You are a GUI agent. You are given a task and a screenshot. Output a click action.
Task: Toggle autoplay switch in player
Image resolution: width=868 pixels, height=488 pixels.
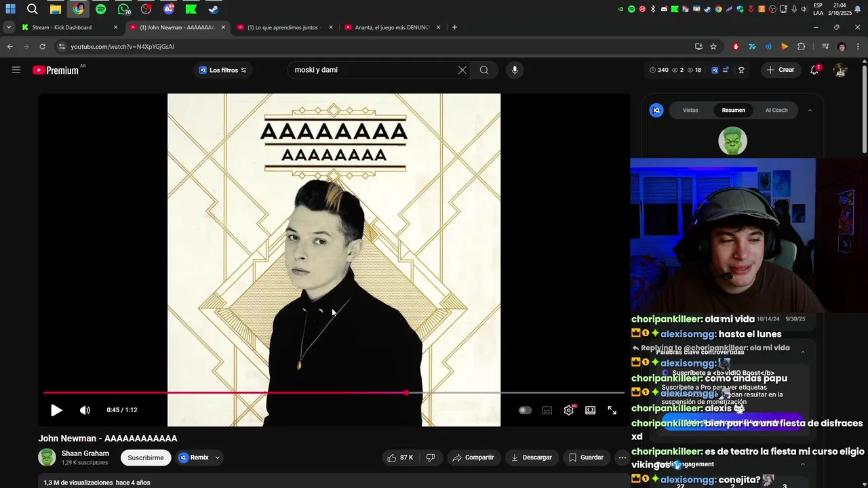tap(525, 410)
